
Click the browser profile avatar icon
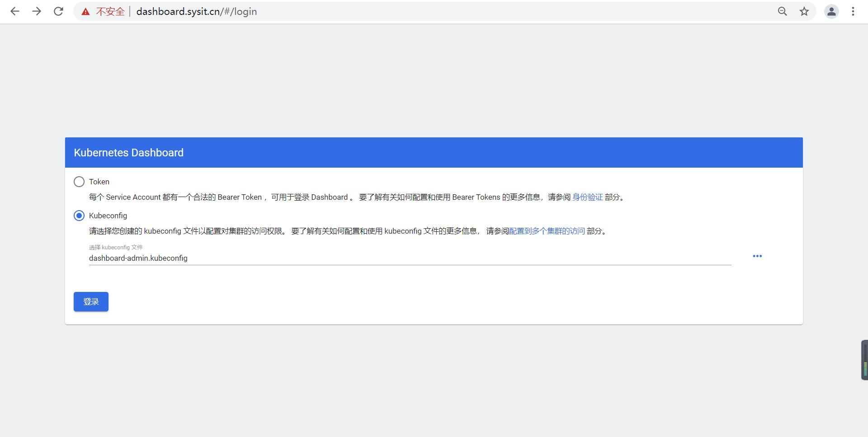(x=831, y=11)
